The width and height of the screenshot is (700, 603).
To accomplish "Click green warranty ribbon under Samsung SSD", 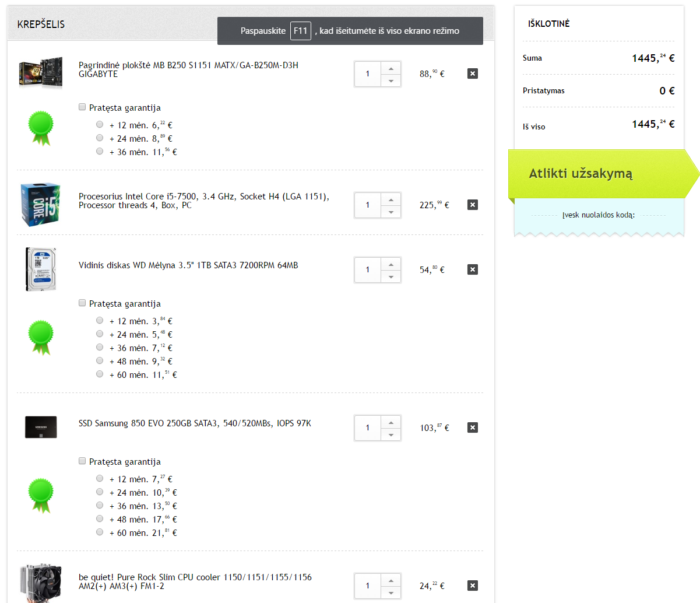I will point(41,496).
